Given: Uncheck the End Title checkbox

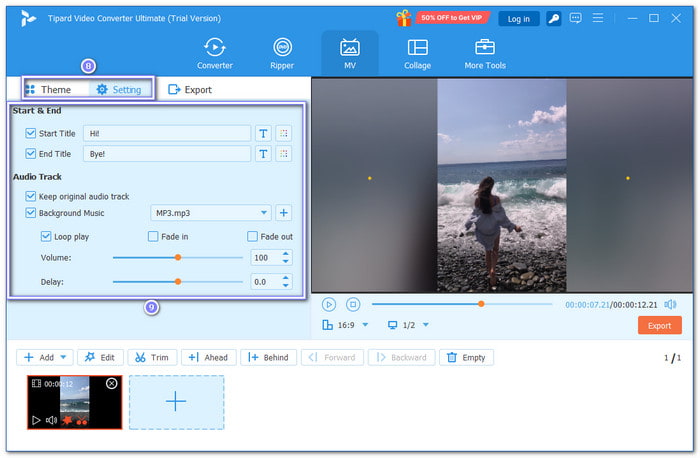Looking at the screenshot, I should click(30, 154).
